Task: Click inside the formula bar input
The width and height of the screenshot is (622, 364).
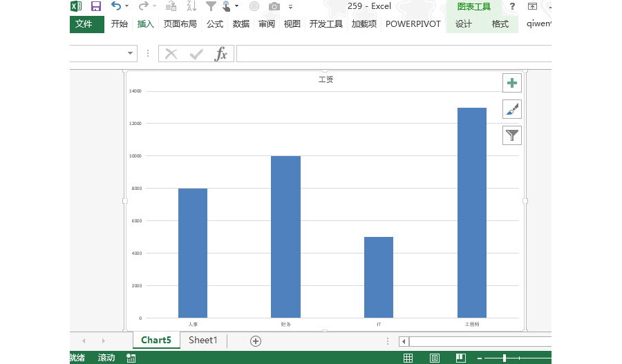Action: click(394, 54)
